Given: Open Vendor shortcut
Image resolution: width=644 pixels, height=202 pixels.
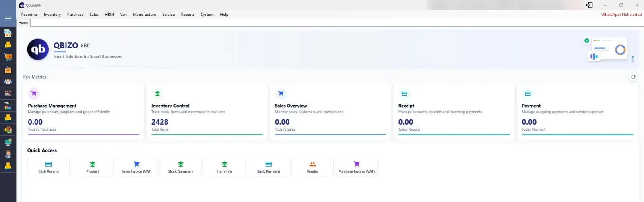Looking at the screenshot, I should point(312,167).
